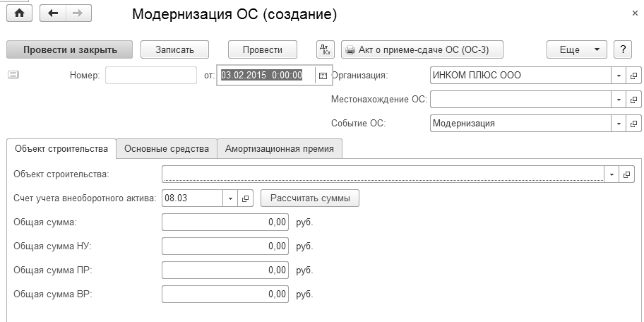Screen dimensions: 644x322
Task: Show Дт/Кт postings icon
Action: coord(325,49)
